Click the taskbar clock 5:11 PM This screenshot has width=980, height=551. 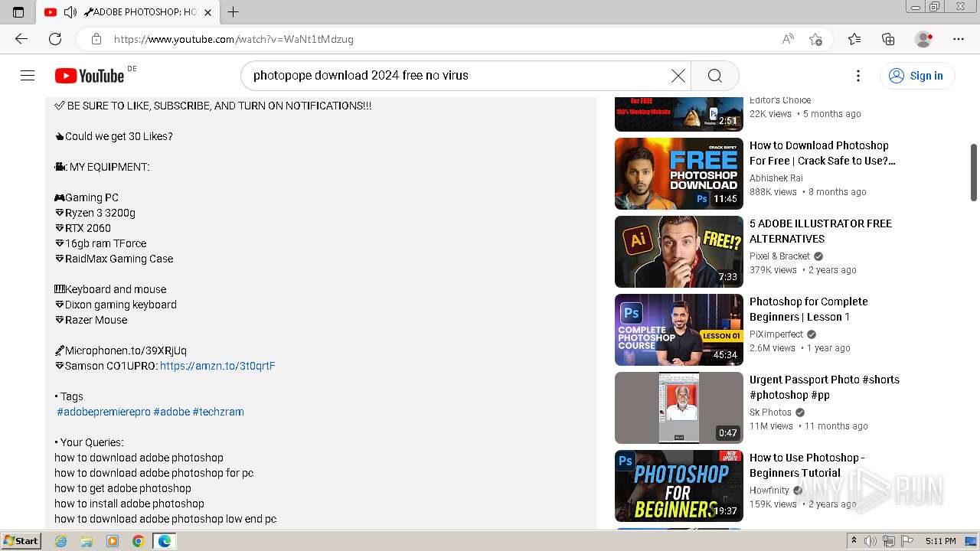[x=940, y=541]
